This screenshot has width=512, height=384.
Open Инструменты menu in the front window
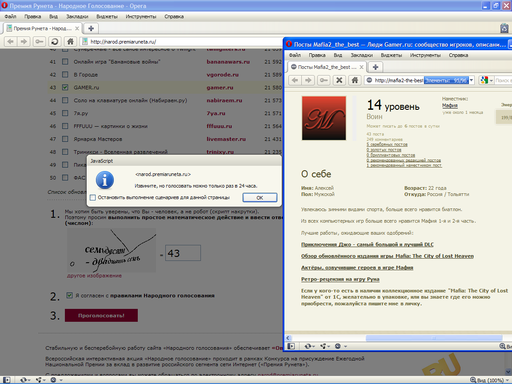(x=425, y=55)
